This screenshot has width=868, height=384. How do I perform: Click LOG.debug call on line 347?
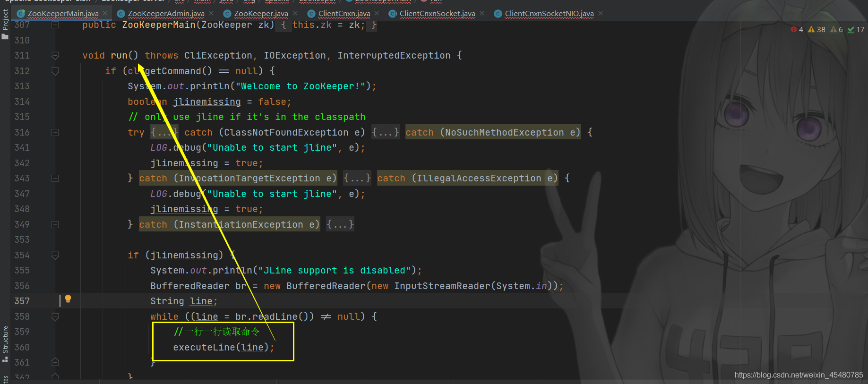click(258, 194)
